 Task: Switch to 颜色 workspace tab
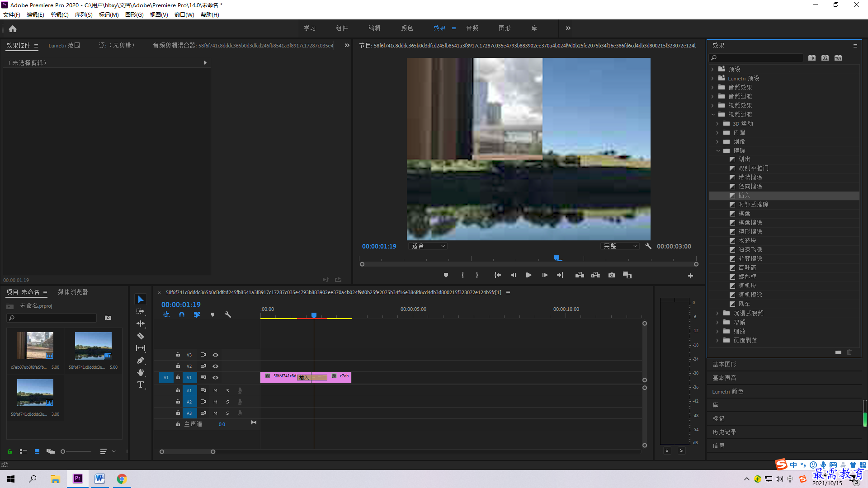click(407, 28)
